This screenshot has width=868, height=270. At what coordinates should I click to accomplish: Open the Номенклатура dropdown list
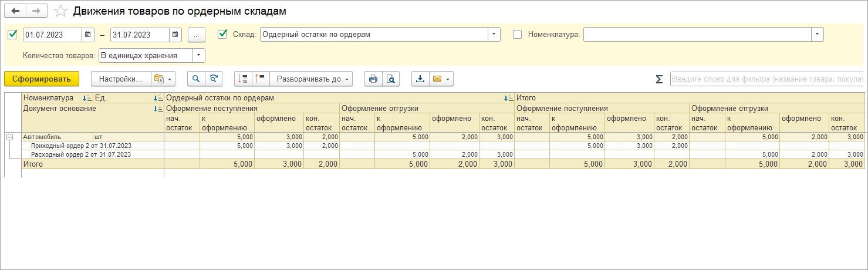click(818, 35)
